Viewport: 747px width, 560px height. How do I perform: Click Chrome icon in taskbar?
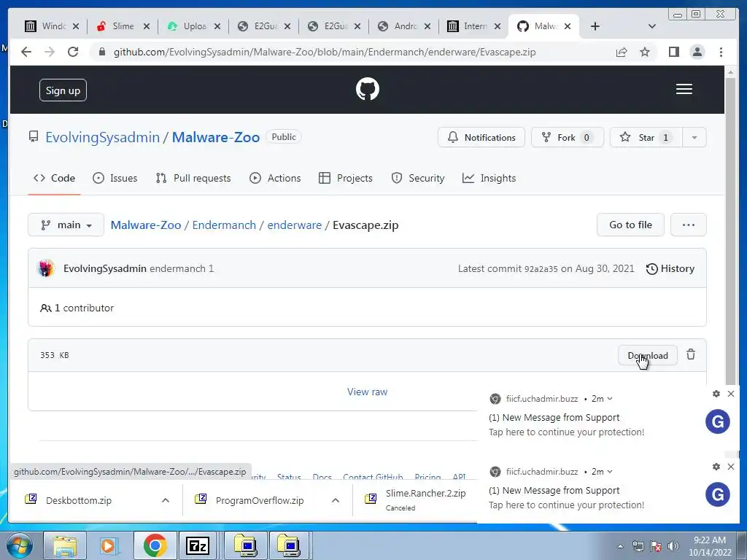point(155,545)
